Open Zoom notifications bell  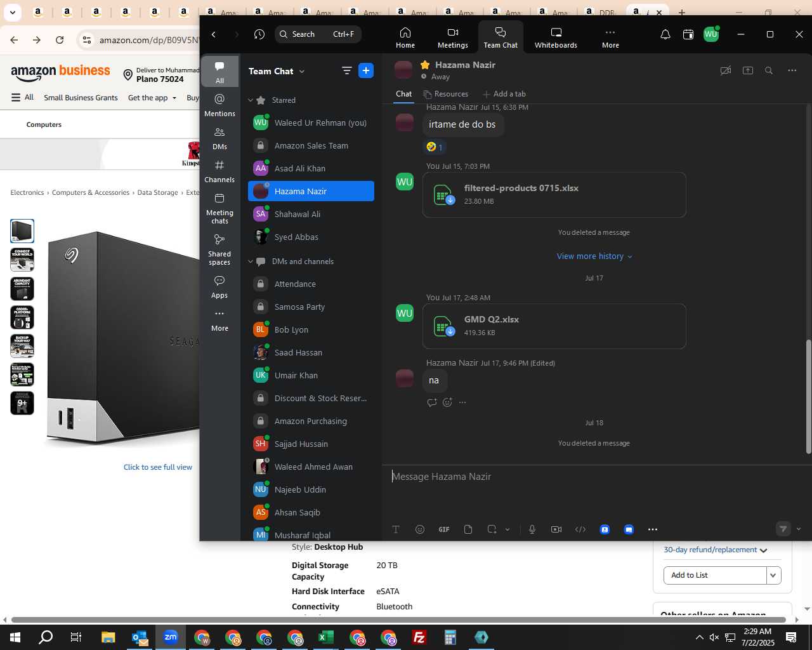(x=665, y=34)
